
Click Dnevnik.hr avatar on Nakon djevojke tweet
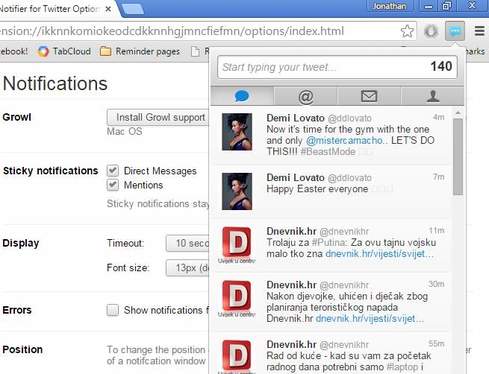[x=237, y=298]
